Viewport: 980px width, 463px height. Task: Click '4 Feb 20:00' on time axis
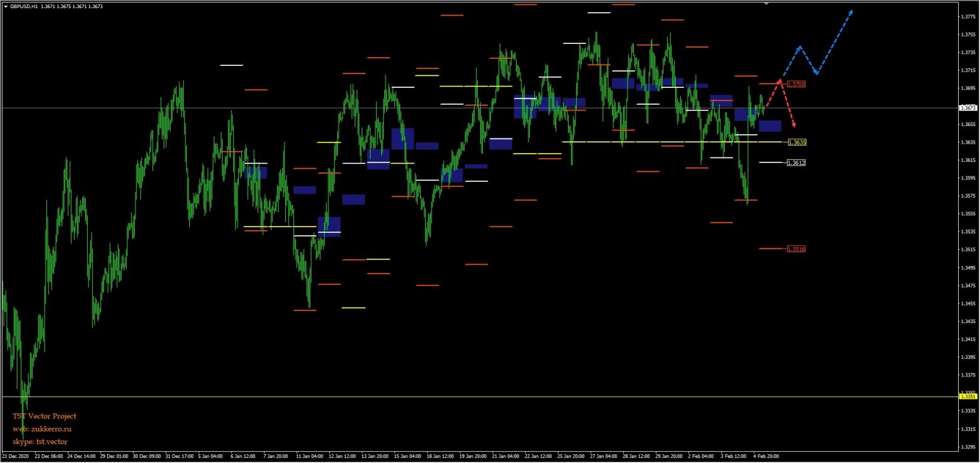click(766, 456)
